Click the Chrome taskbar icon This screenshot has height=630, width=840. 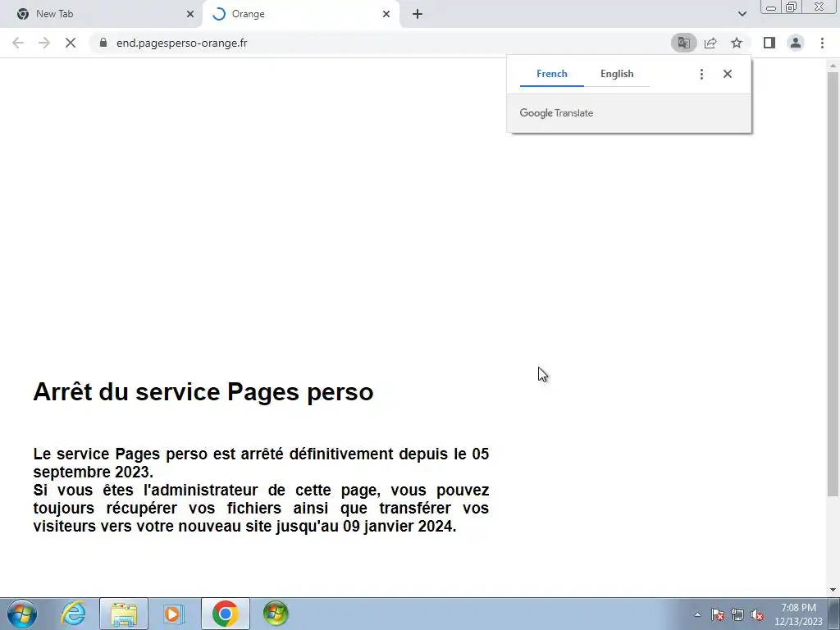tap(225, 614)
